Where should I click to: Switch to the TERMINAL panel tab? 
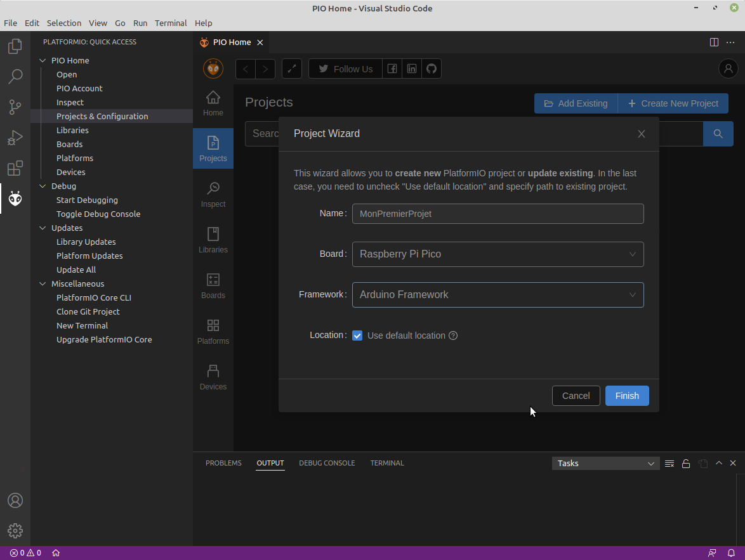click(x=387, y=463)
